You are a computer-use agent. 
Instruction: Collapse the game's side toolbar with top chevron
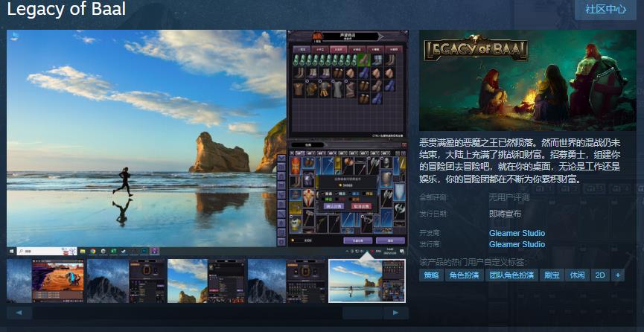click(x=281, y=158)
